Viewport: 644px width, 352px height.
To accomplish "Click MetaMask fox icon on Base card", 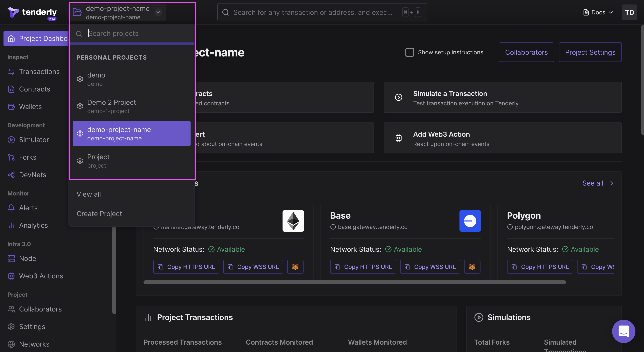I will pos(472,267).
